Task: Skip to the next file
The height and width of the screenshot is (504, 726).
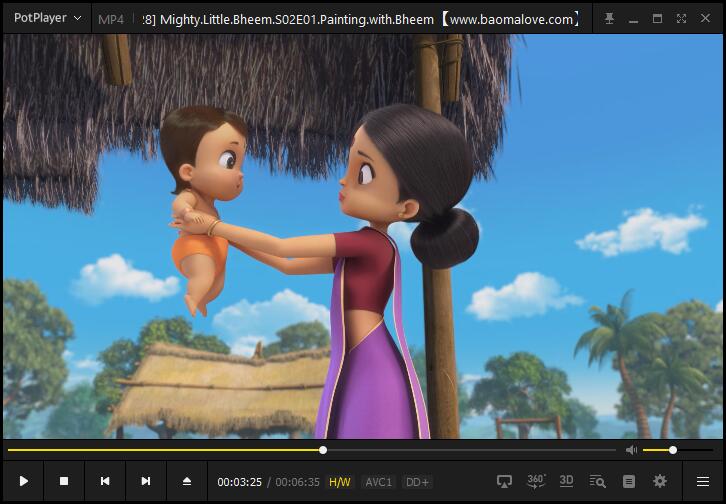Action: 145,481
